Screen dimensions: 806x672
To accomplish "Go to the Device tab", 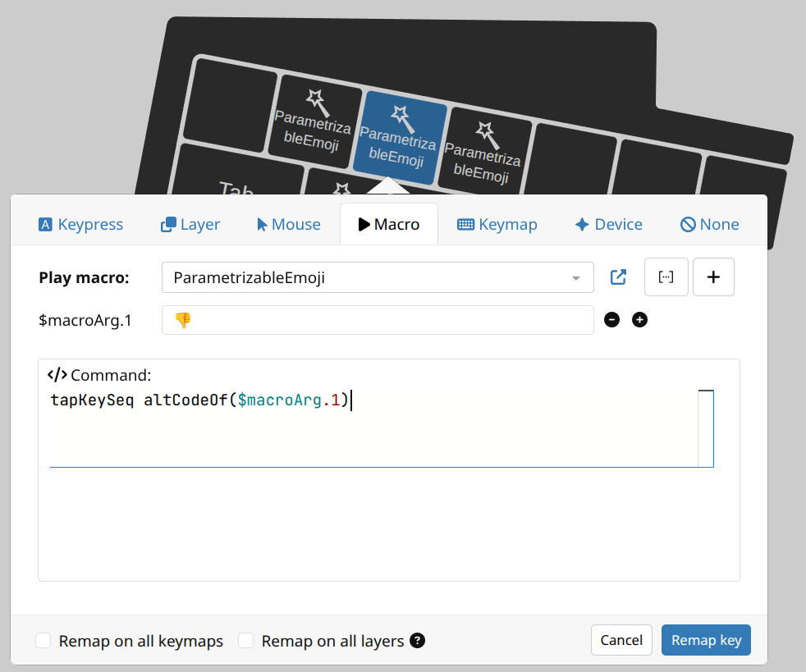I will tap(608, 224).
